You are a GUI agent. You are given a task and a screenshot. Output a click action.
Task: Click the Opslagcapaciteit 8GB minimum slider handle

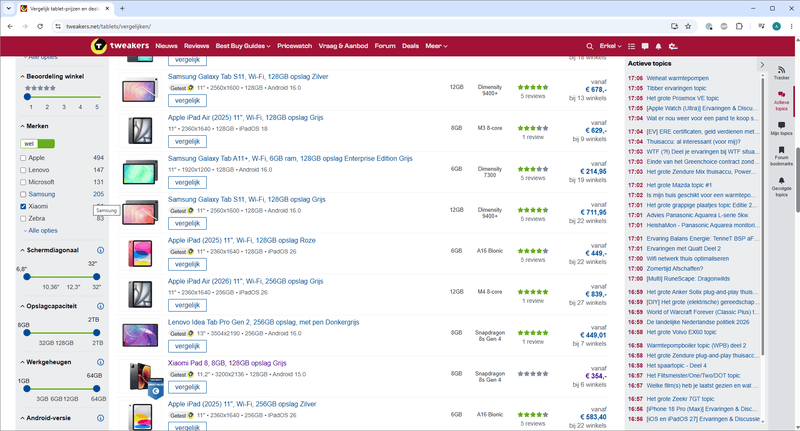pyautogui.click(x=27, y=333)
